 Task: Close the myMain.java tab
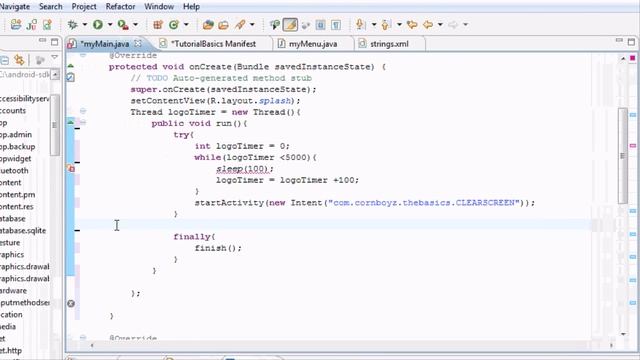tap(138, 43)
